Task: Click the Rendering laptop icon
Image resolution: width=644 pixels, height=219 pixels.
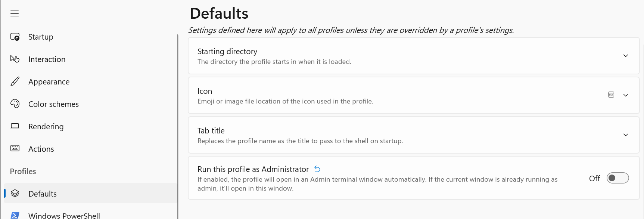Action: click(15, 126)
